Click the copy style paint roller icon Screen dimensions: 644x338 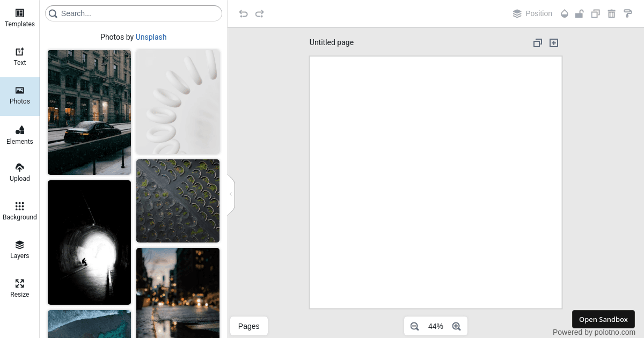click(x=627, y=13)
